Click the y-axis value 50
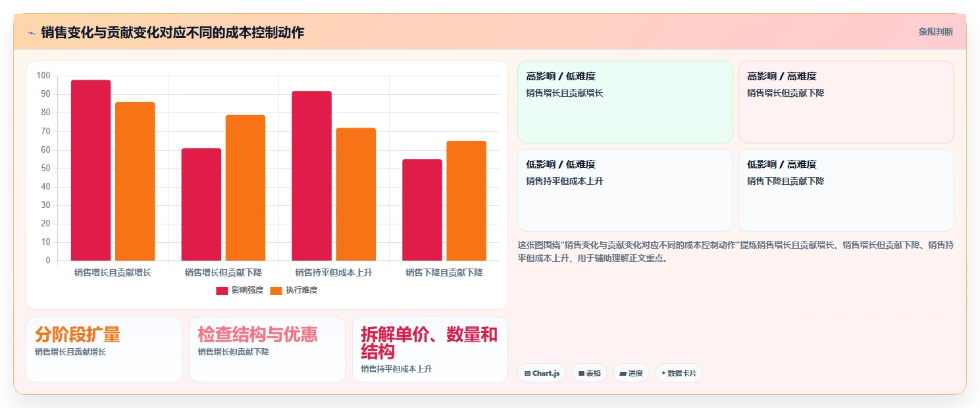This screenshot has width=980, height=408. [45, 168]
